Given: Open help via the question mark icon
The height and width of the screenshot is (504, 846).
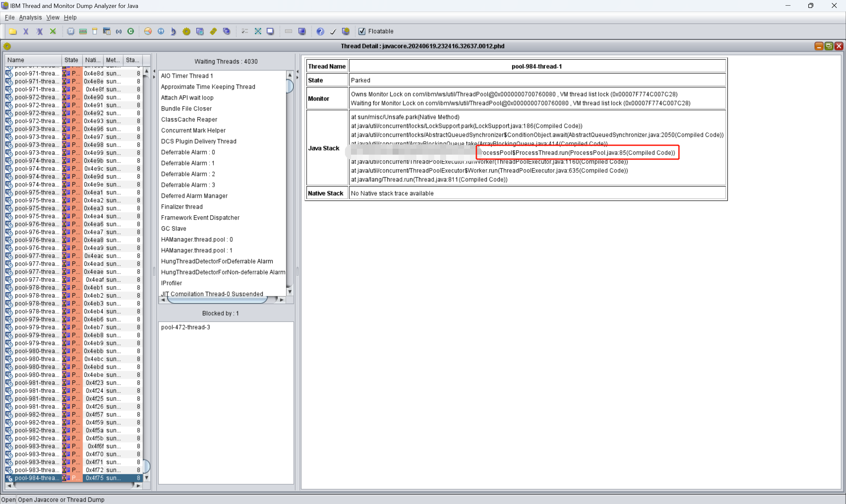Looking at the screenshot, I should tap(320, 31).
